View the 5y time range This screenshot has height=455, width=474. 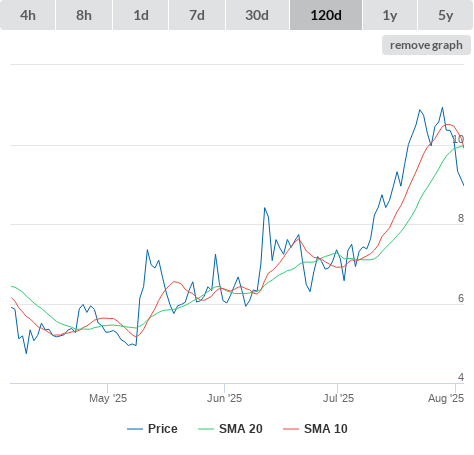(x=446, y=15)
